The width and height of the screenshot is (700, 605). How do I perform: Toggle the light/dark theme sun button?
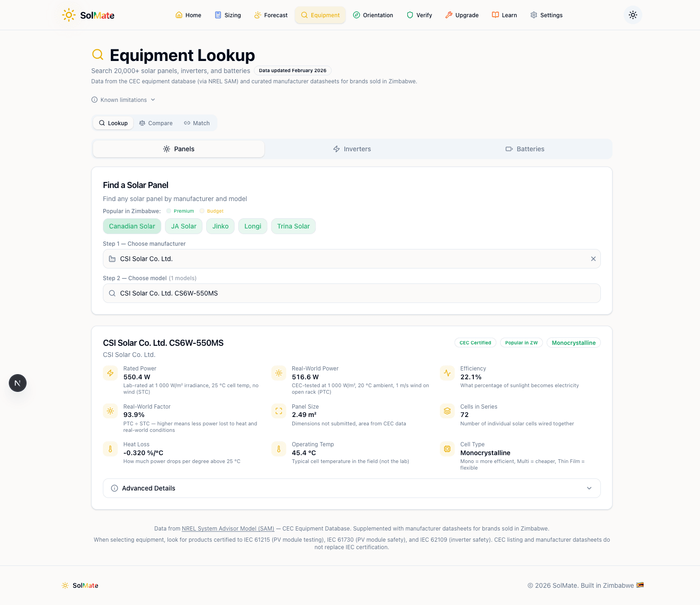pyautogui.click(x=633, y=15)
